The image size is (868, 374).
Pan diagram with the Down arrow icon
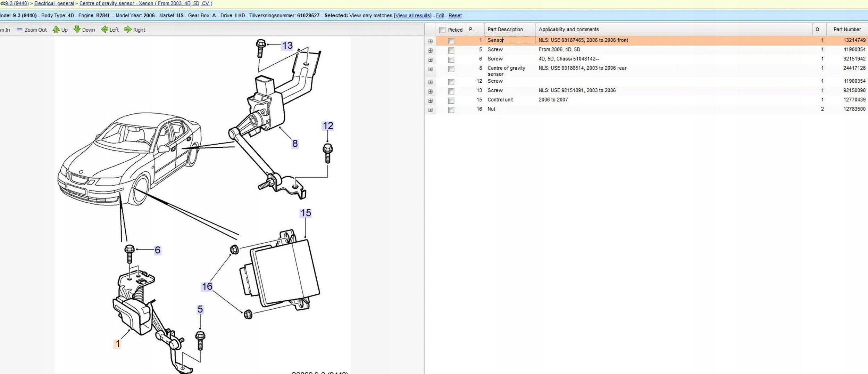click(77, 30)
